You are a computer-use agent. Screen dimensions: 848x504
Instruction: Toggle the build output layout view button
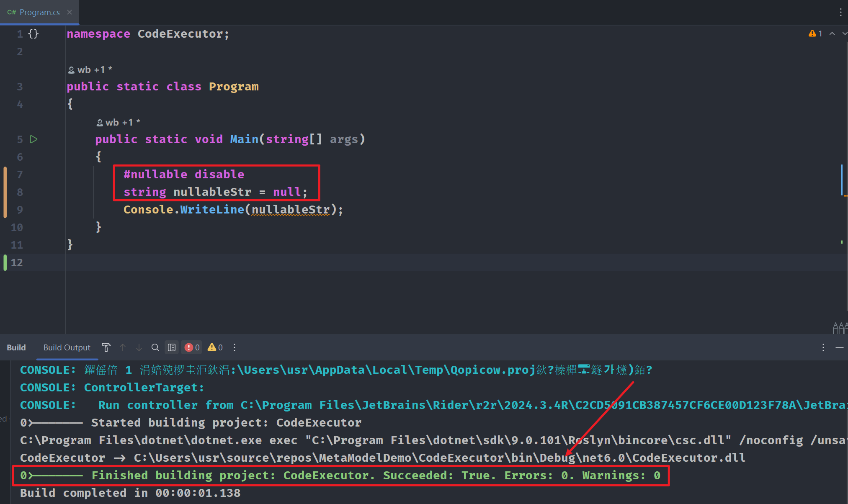[172, 347]
